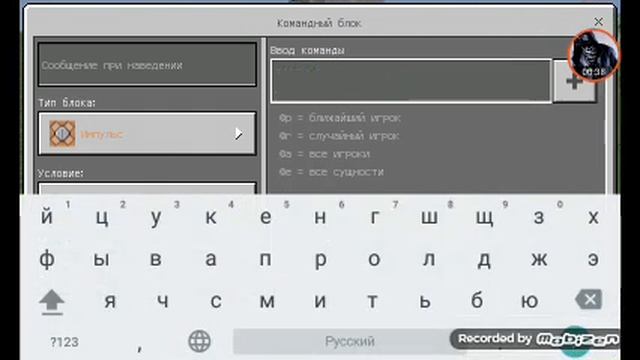
Task: Tap the о key
Action: [374, 259]
